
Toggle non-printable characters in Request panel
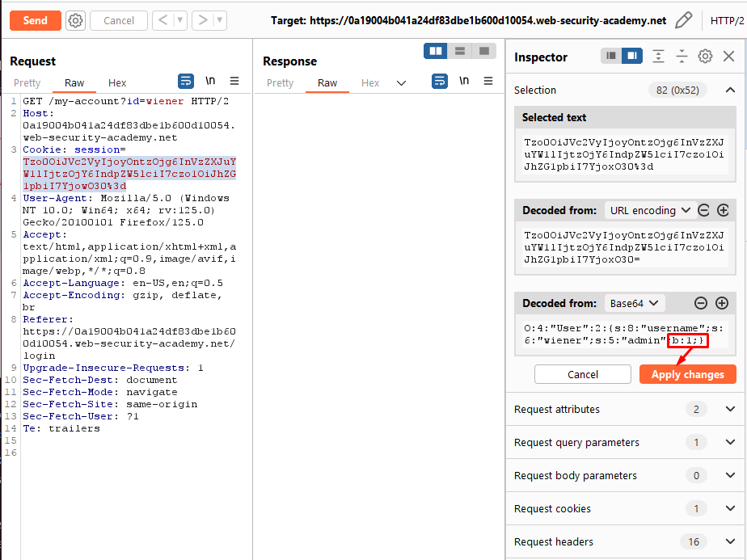point(210,81)
